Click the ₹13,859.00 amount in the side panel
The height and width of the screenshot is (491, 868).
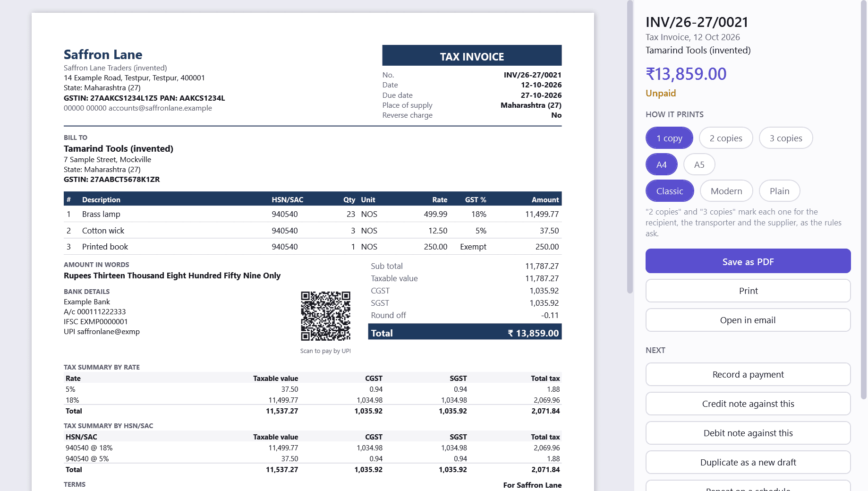tap(686, 74)
